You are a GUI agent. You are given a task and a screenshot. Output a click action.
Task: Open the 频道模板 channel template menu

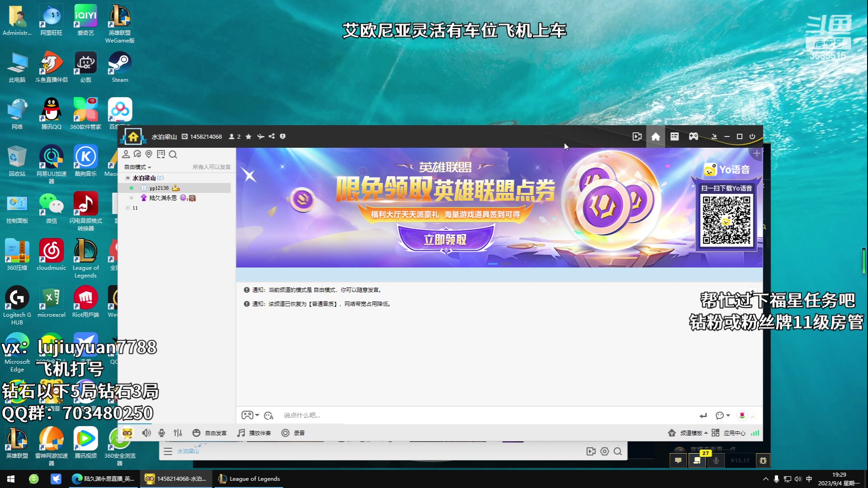tap(688, 433)
